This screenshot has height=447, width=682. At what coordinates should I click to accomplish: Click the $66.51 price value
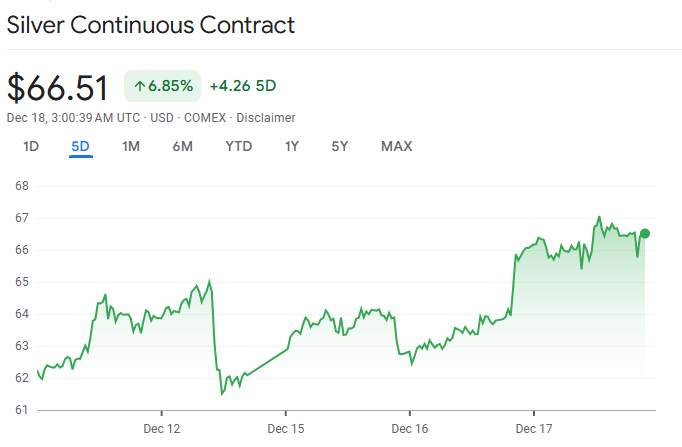point(58,88)
